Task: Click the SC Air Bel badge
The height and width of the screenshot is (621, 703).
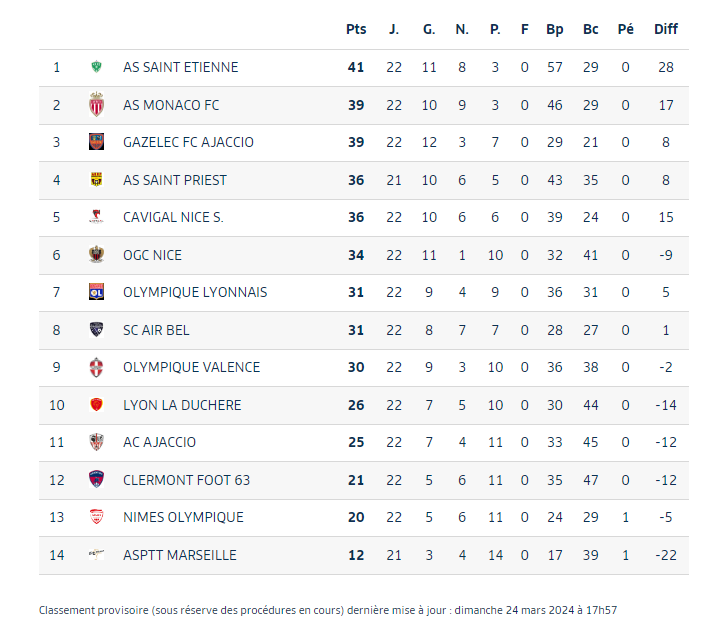Action: [x=97, y=330]
